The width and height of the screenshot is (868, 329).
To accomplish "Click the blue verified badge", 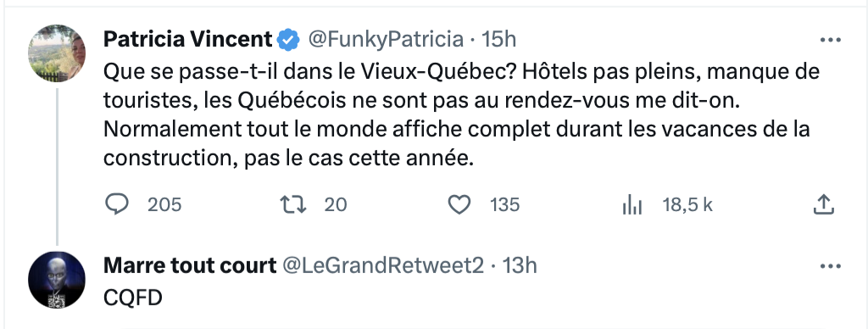I will [288, 39].
